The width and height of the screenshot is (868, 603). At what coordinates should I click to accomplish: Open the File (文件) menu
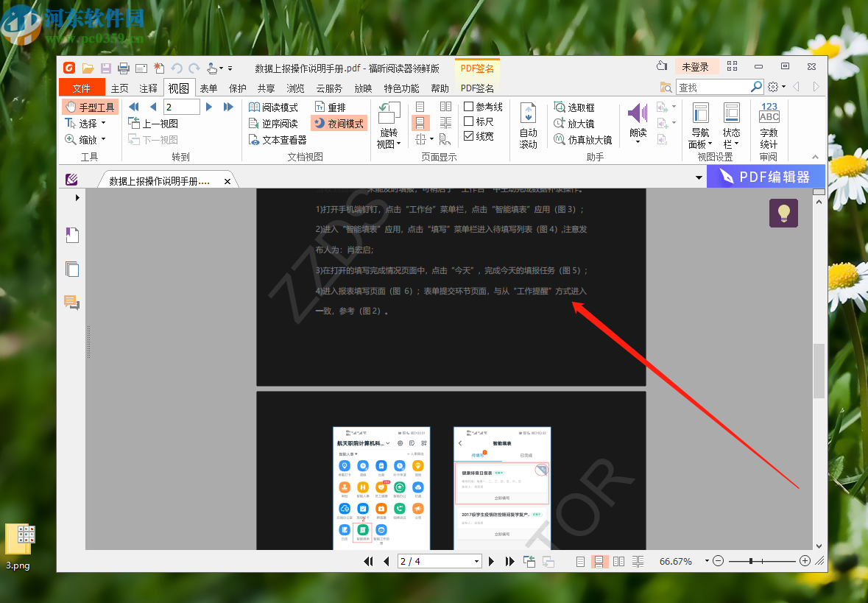[x=81, y=88]
